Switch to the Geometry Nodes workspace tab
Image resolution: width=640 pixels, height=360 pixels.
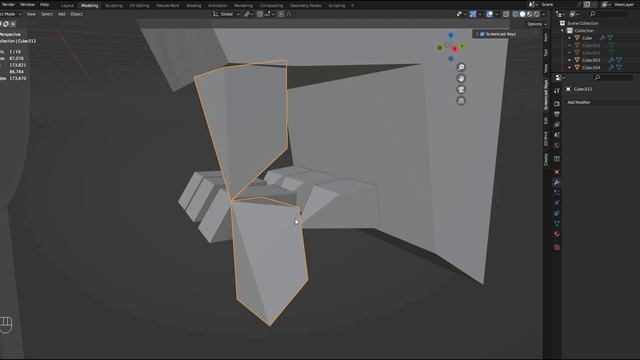[x=306, y=6]
